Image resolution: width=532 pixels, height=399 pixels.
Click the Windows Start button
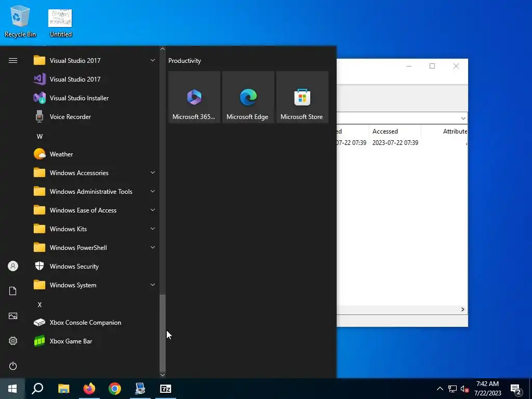[x=12, y=389]
